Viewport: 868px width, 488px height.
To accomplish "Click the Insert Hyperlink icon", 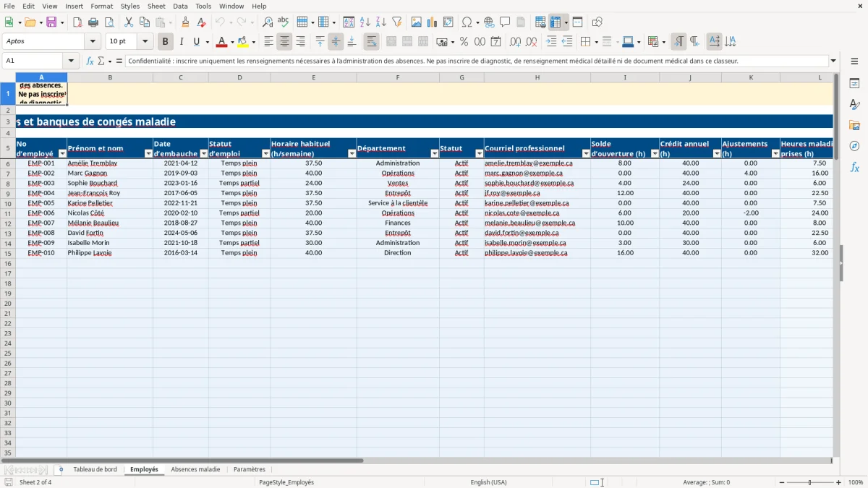I will [489, 22].
